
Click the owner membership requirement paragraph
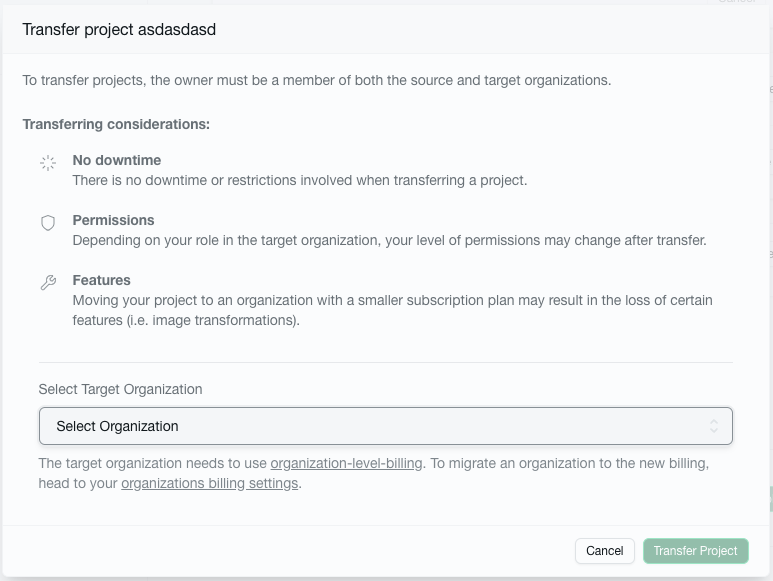(x=317, y=80)
